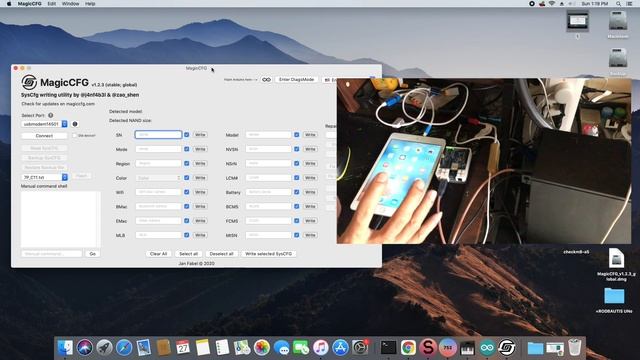Open Wi-Fi status in menu bar
This screenshot has width=640, height=360.
(552, 4)
